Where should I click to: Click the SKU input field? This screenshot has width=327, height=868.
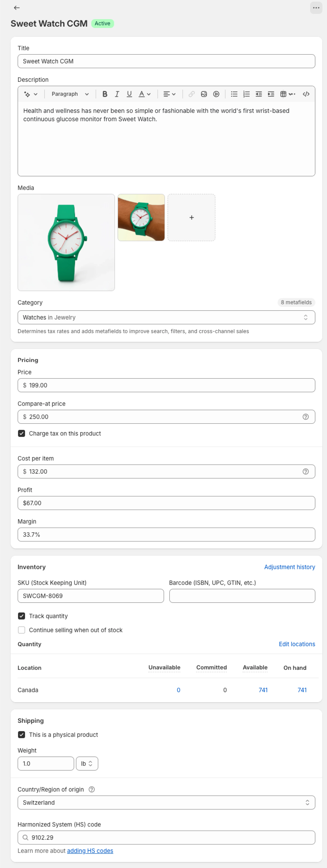click(x=91, y=596)
